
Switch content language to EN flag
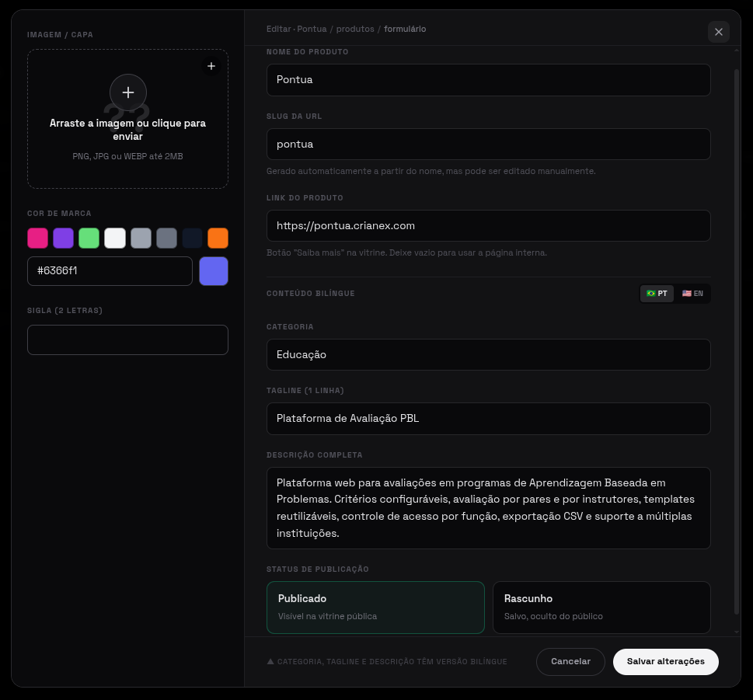tap(692, 294)
